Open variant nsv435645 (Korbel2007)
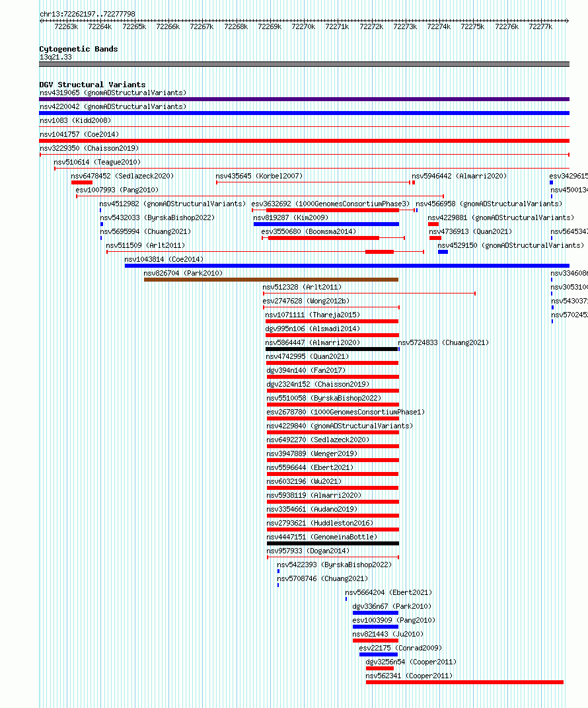Image resolution: width=588 pixels, height=708 pixels. click(x=259, y=176)
